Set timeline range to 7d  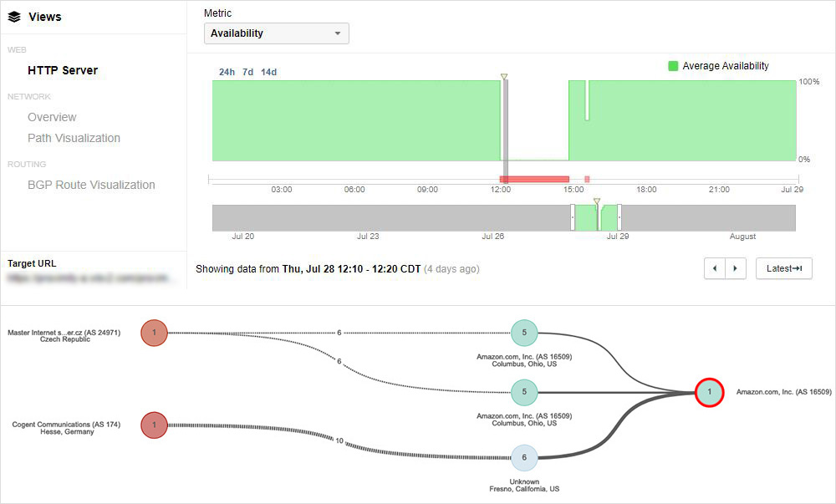tap(247, 72)
